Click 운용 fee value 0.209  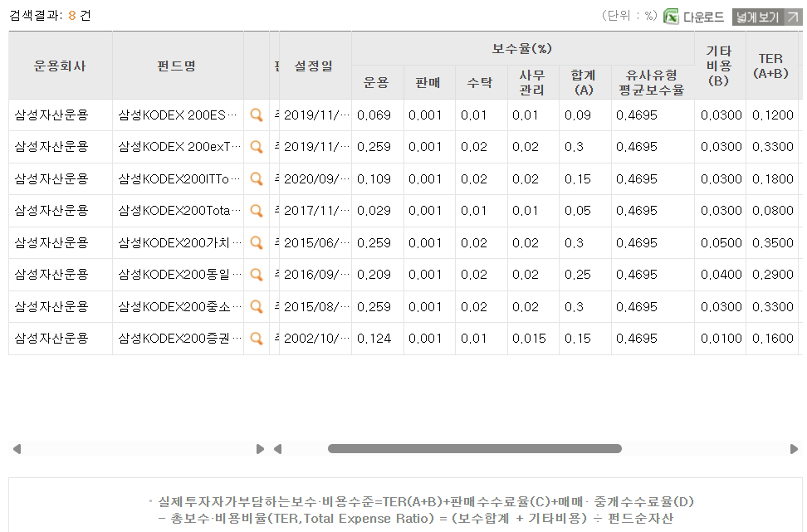(374, 275)
